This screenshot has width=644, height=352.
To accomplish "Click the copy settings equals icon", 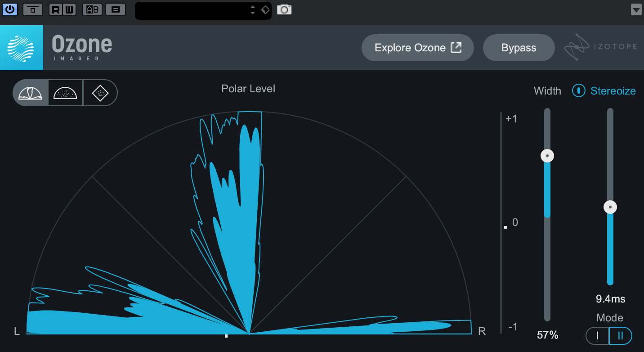I will [116, 9].
